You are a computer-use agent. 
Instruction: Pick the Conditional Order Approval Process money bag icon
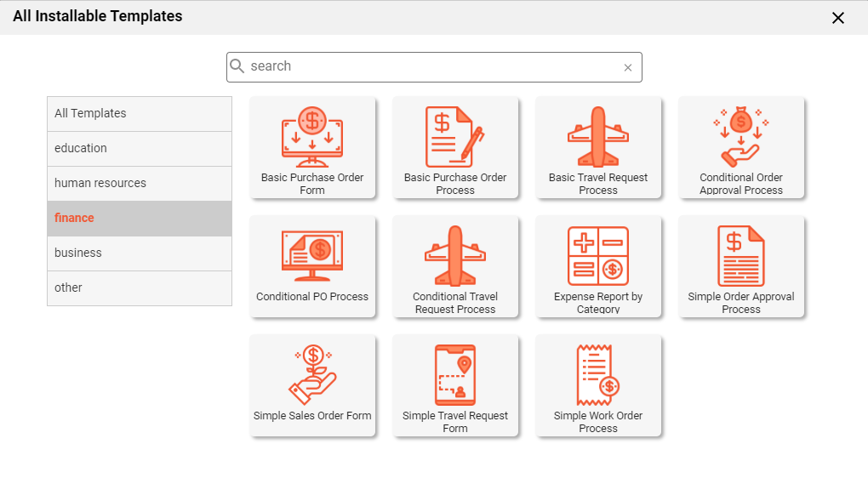pyautogui.click(x=740, y=137)
